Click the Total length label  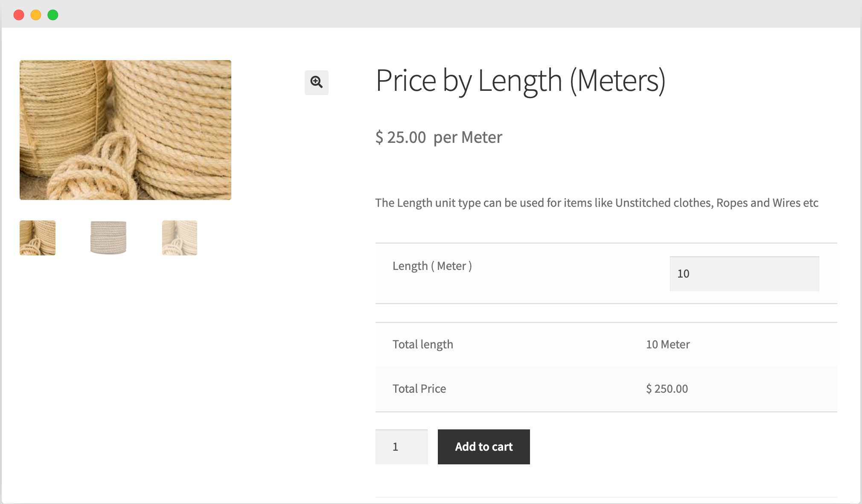point(422,344)
